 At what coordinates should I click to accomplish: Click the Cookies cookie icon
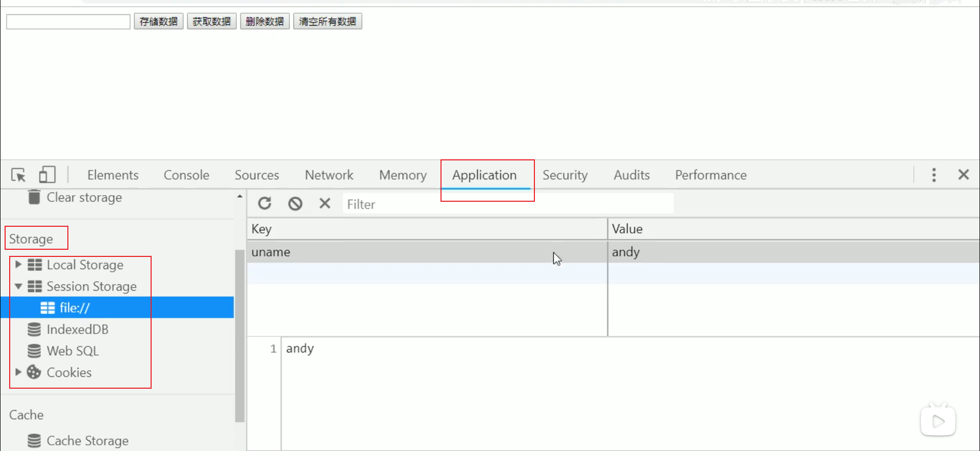(x=34, y=372)
